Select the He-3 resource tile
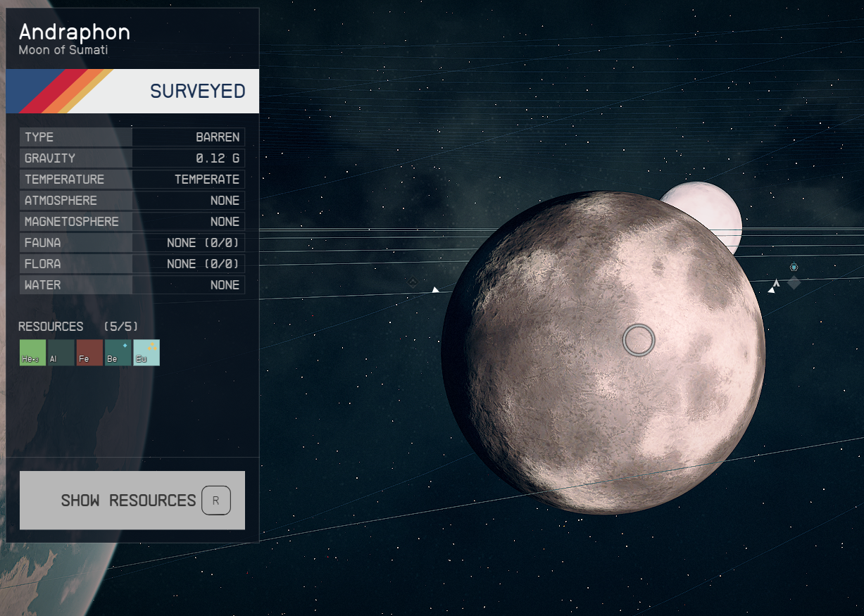Image resolution: width=864 pixels, height=616 pixels. pos(32,353)
